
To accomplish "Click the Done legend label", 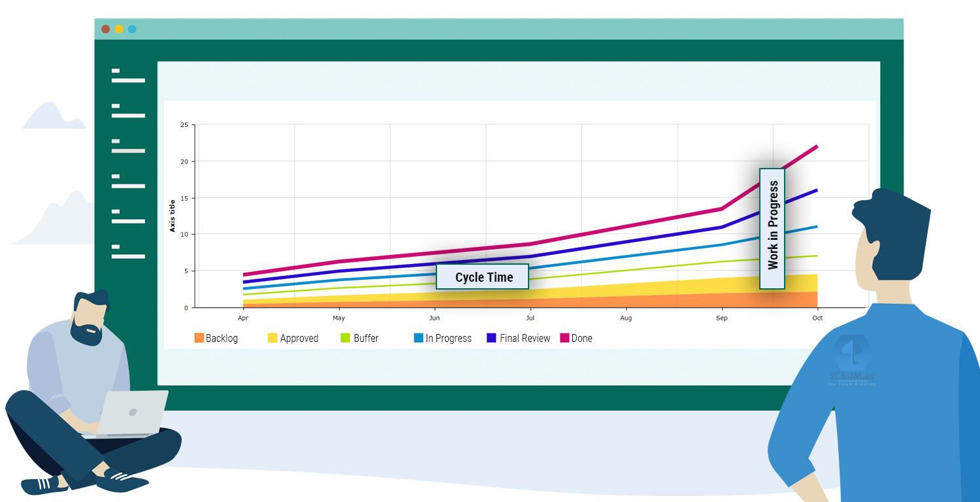I will tap(582, 339).
